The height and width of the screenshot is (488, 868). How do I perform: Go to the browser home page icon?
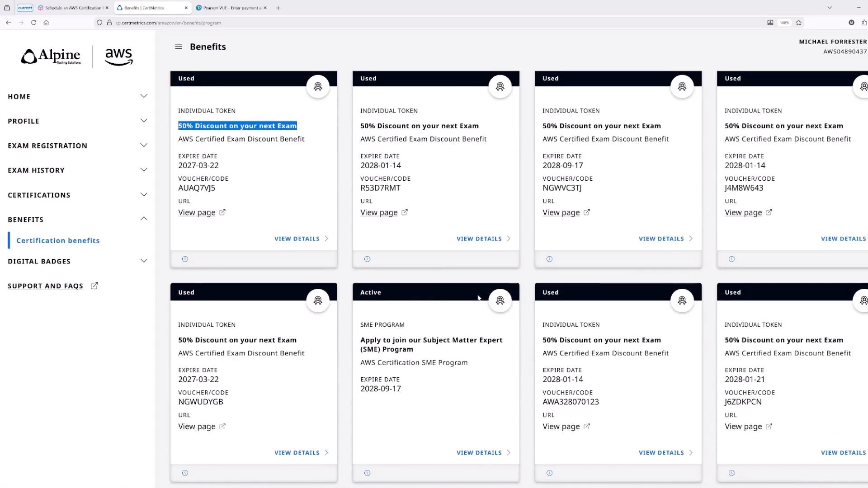(x=46, y=23)
